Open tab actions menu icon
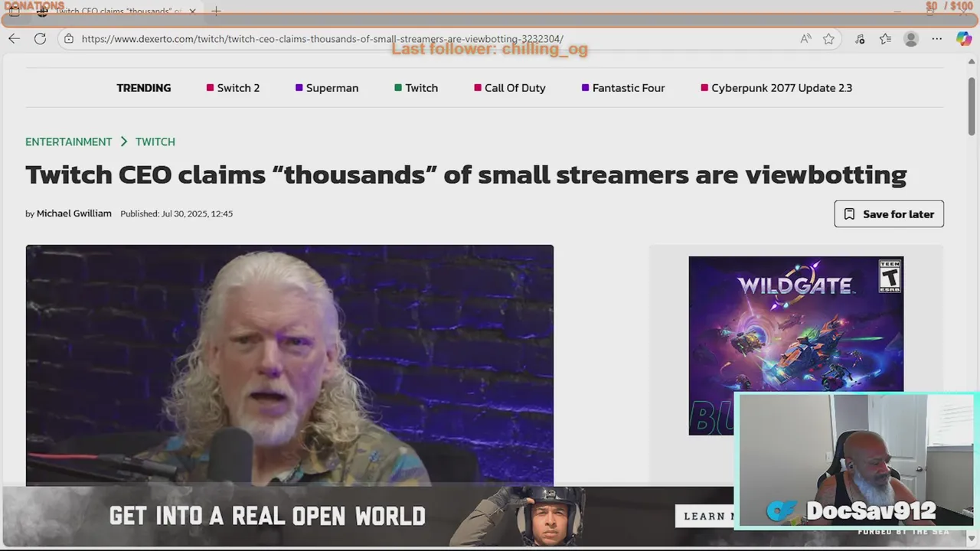The height and width of the screenshot is (551, 980). tap(14, 11)
